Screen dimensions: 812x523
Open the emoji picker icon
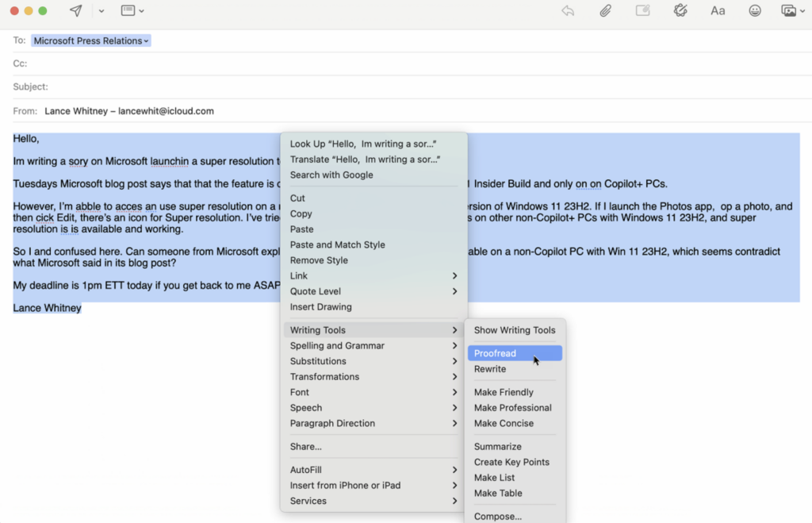point(755,10)
